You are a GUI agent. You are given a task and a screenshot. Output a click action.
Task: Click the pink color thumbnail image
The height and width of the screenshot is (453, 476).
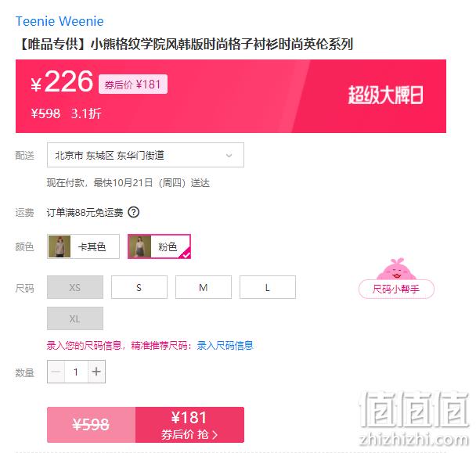click(139, 246)
